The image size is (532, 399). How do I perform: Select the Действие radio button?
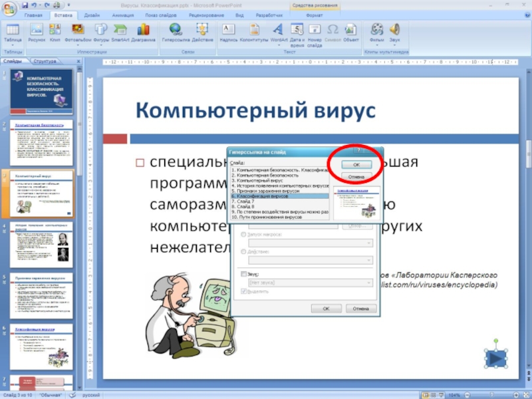pos(243,252)
